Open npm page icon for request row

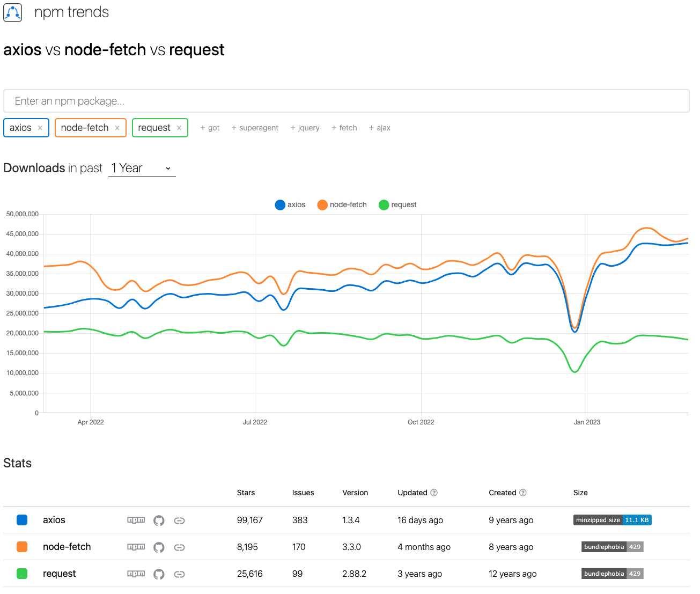click(x=136, y=574)
